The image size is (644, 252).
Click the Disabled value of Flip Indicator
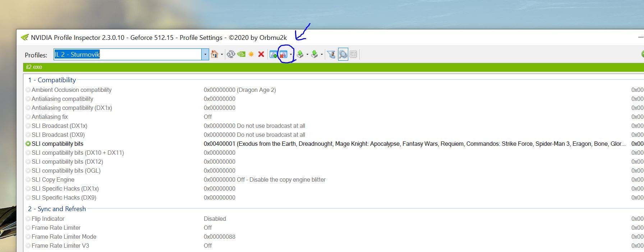(215, 219)
